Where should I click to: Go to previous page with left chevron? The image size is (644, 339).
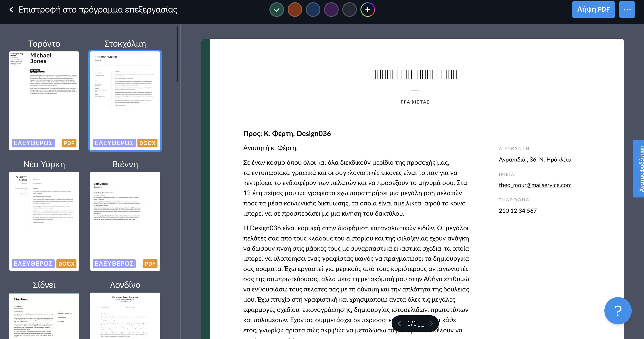(x=399, y=324)
